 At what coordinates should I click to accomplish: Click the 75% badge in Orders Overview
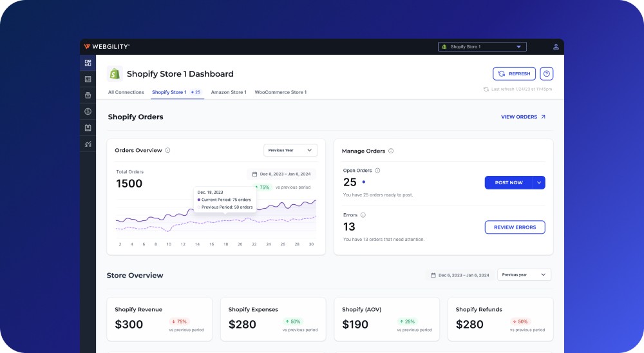coord(263,187)
